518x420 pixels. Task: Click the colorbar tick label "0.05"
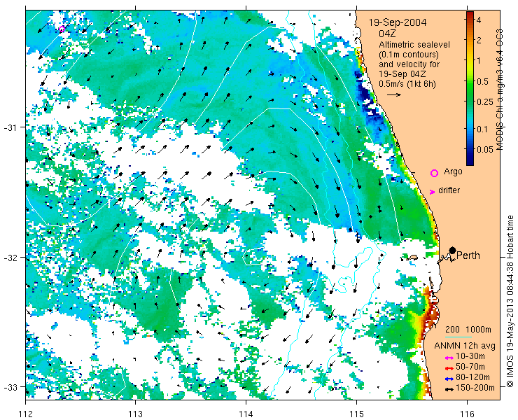click(485, 149)
